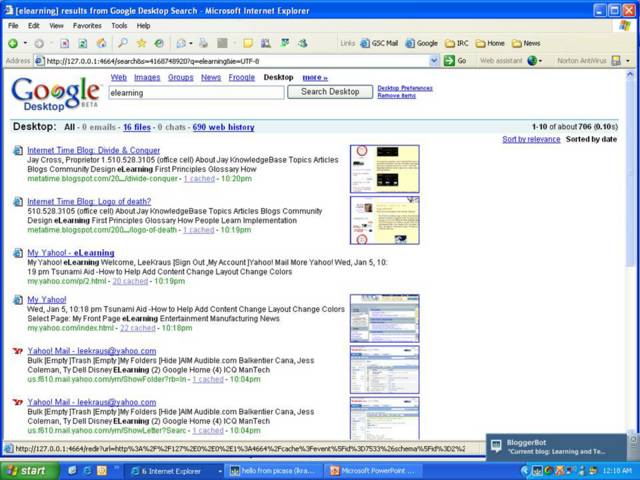Viewport: 640px width, 480px height.
Task: Click the Search magnifier toolbar icon
Action: click(x=123, y=43)
